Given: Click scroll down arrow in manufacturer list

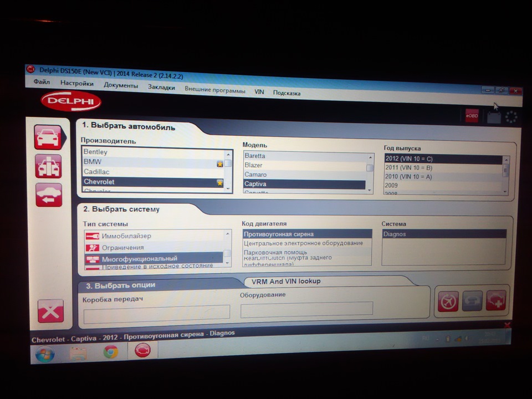Looking at the screenshot, I should click(x=228, y=188).
